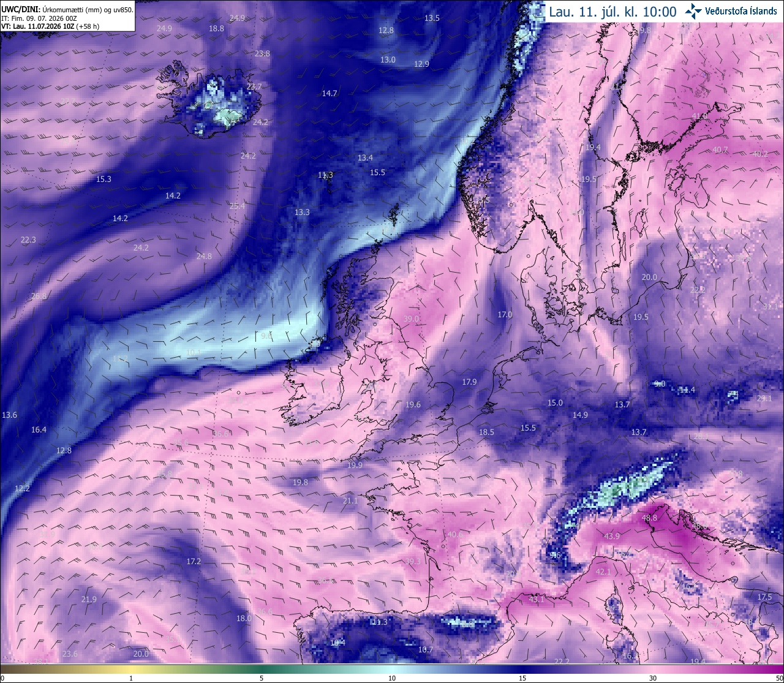Viewport: 784px width, 683px height.
Task: Select the date label Lau. 11. júl. kl. 10:00
Action: pos(612,12)
